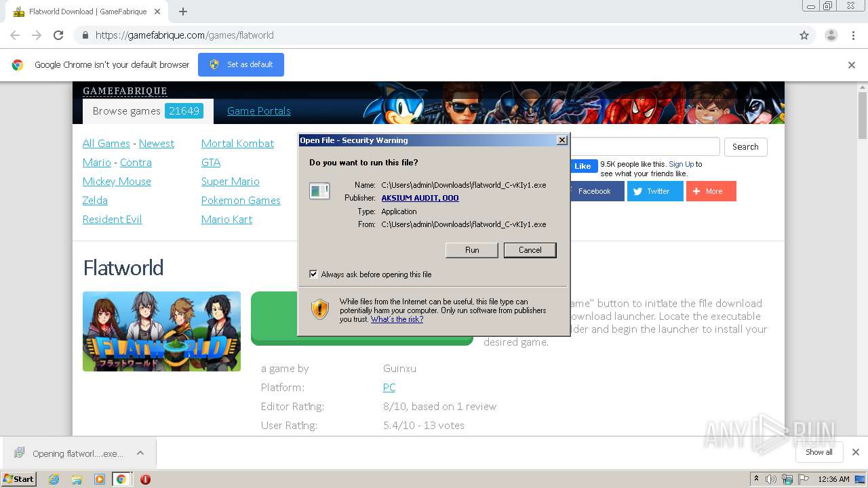Image resolution: width=868 pixels, height=488 pixels.
Task: Open the Chrome three-dot menu
Action: click(853, 35)
